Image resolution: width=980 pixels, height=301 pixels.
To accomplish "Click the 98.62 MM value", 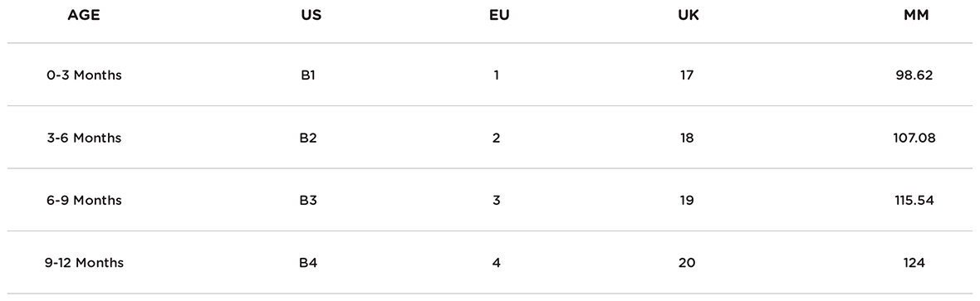I will click(914, 75).
